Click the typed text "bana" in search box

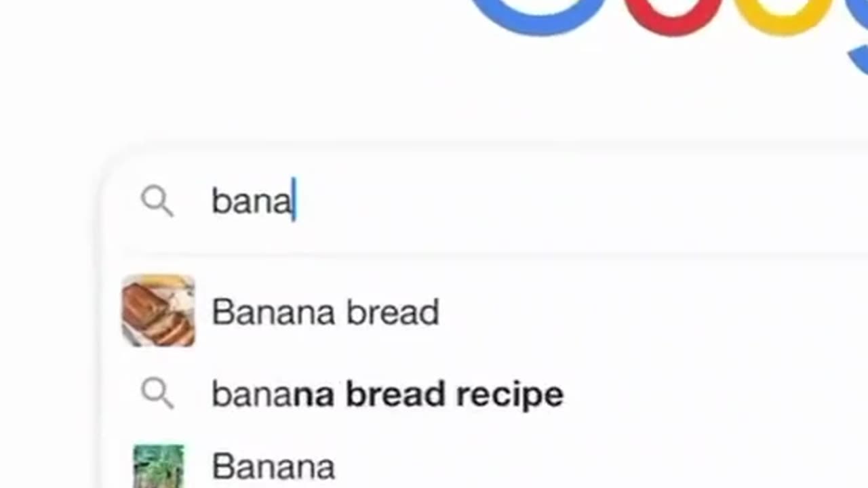tap(251, 202)
